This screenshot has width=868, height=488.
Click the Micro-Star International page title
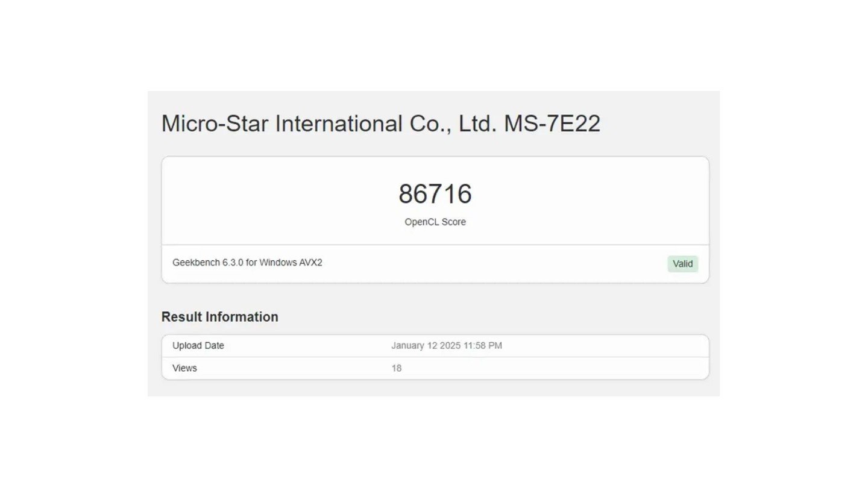pyautogui.click(x=381, y=124)
